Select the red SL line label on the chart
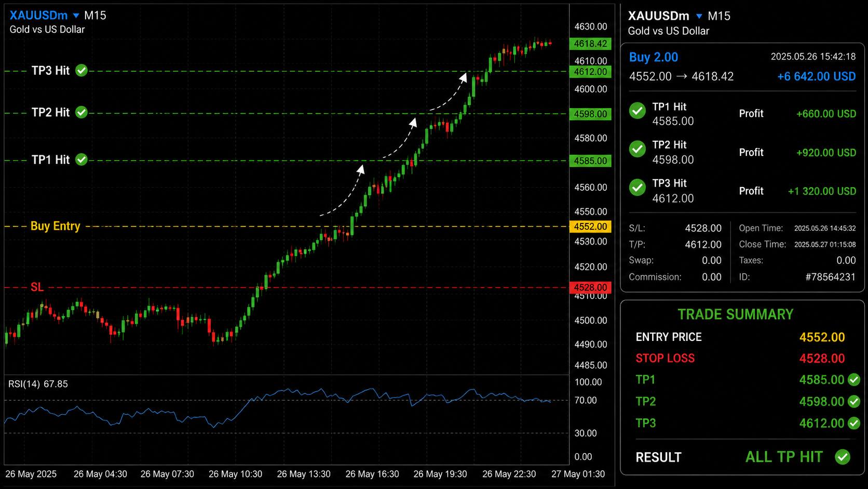This screenshot has height=489, width=868. (x=37, y=287)
